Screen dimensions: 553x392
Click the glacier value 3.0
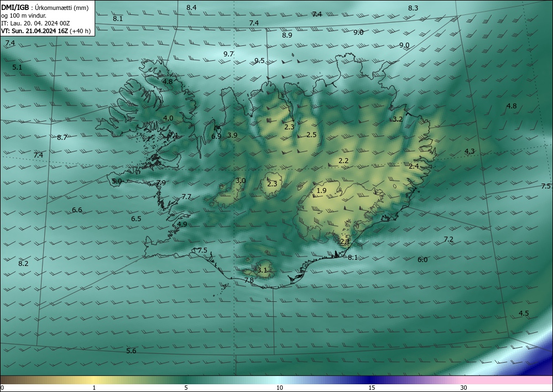point(241,181)
